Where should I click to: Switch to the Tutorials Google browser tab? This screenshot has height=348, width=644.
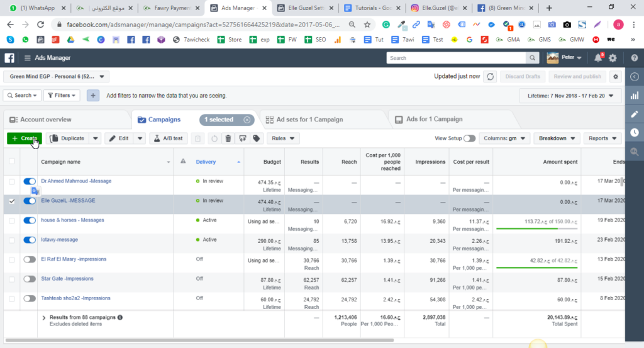[372, 8]
